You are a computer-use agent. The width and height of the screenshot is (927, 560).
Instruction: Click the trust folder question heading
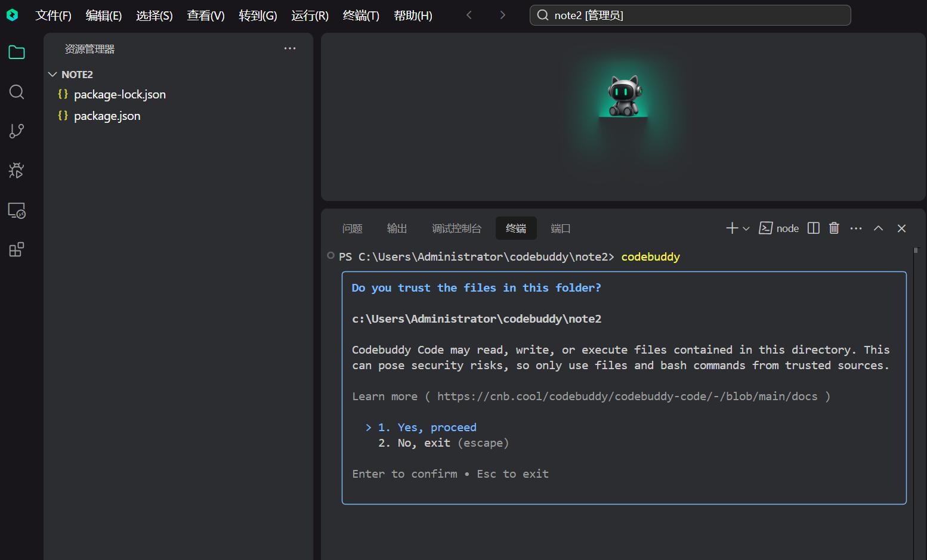click(476, 288)
